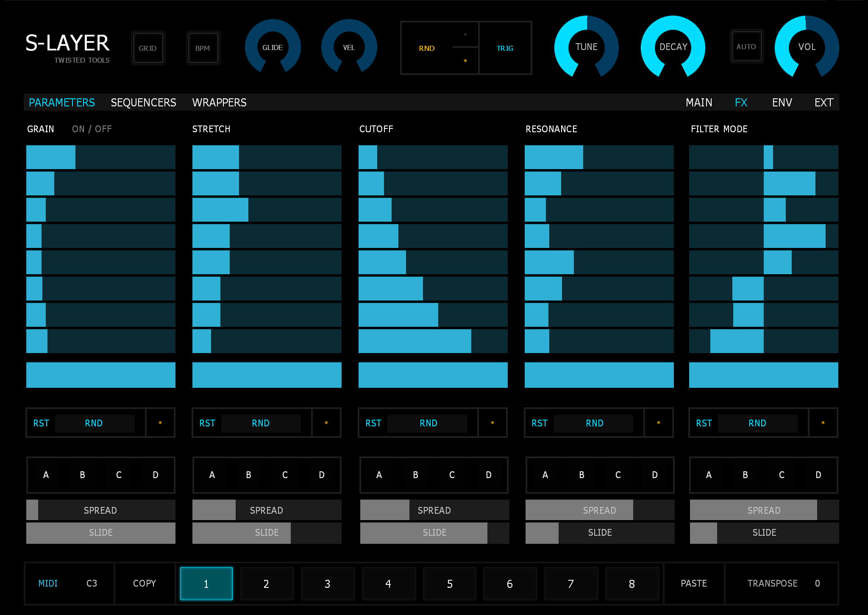
Task: Click the VOL knob
Action: 807,47
